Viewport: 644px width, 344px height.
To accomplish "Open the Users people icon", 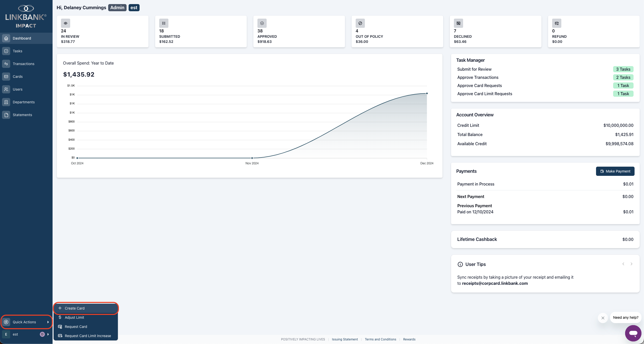I will (6, 89).
